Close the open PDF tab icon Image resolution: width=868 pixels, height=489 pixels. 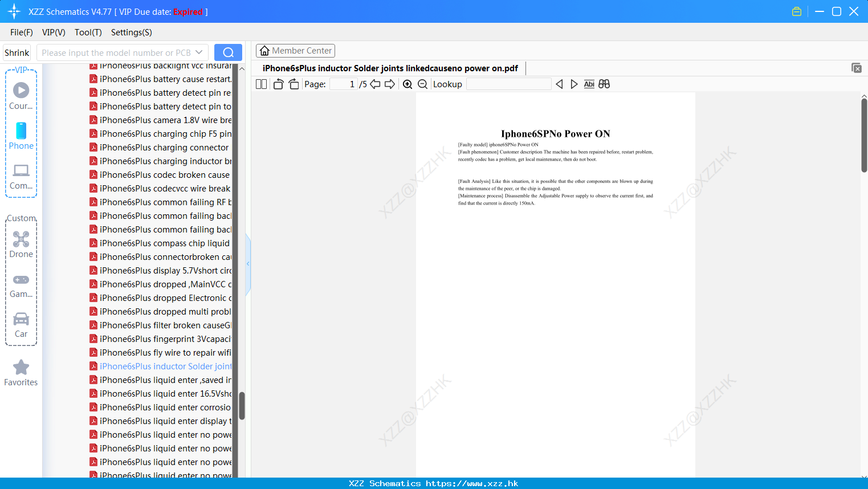click(x=857, y=68)
